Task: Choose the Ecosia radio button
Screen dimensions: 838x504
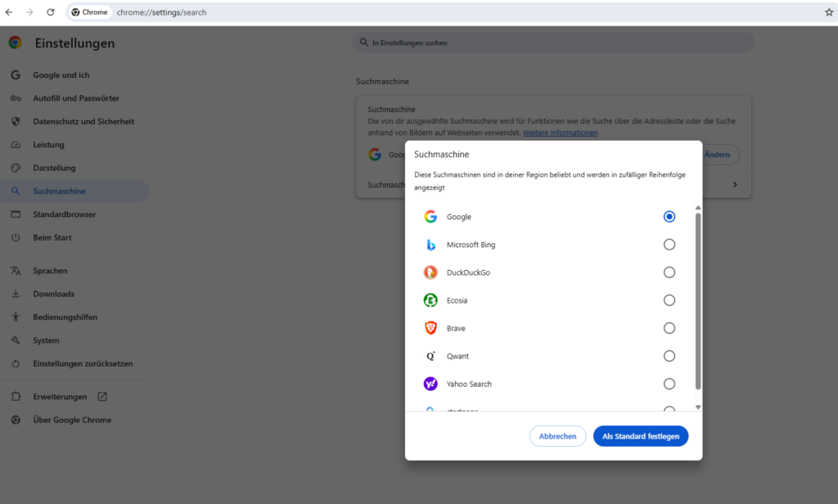Action: point(669,300)
